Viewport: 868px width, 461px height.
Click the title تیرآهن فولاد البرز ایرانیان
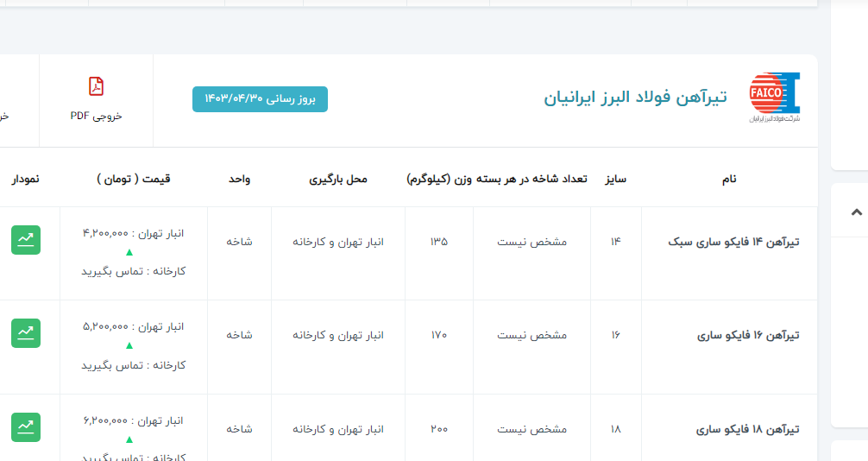[x=635, y=97]
